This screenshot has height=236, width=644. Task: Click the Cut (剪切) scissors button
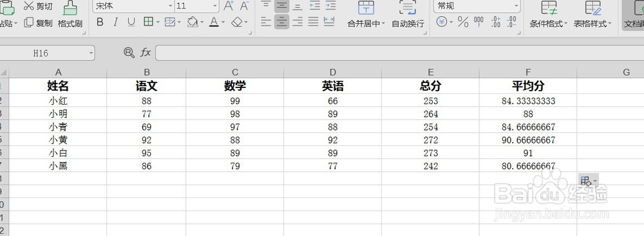(38, 6)
